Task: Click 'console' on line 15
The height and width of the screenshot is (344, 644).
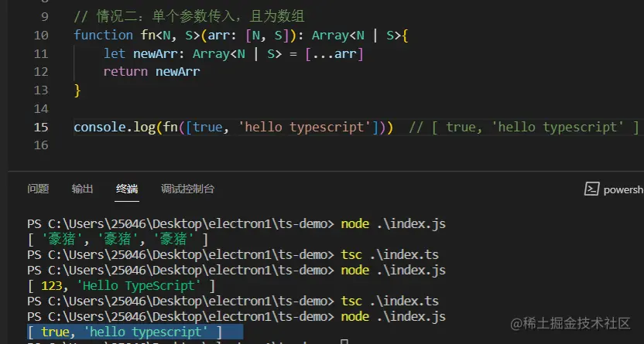Action: [100, 127]
